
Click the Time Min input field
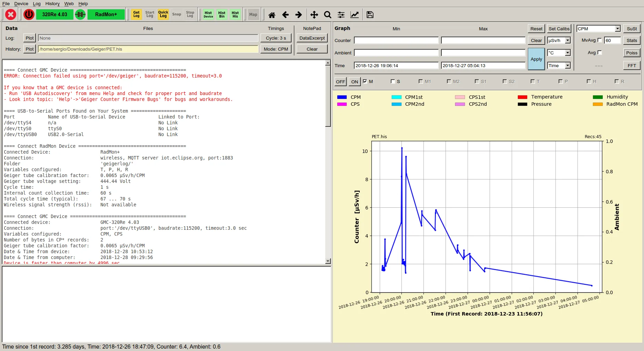396,65
